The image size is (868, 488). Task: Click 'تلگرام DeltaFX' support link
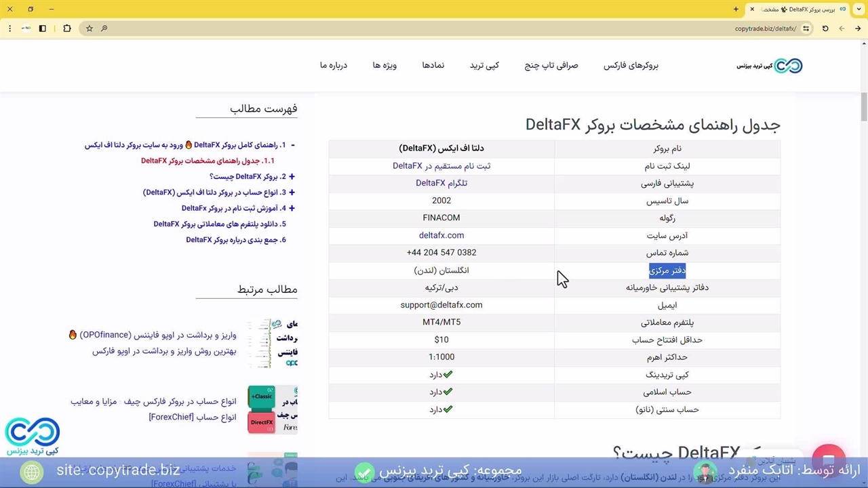point(441,183)
